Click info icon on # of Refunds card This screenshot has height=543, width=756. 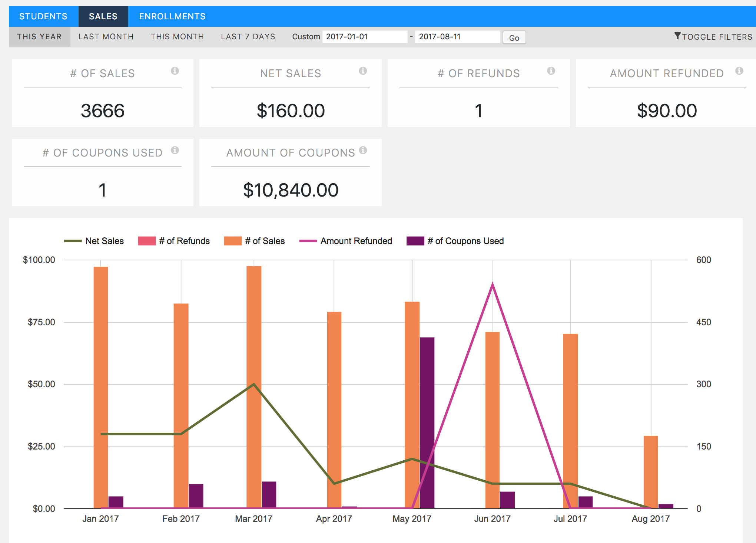[x=551, y=71]
